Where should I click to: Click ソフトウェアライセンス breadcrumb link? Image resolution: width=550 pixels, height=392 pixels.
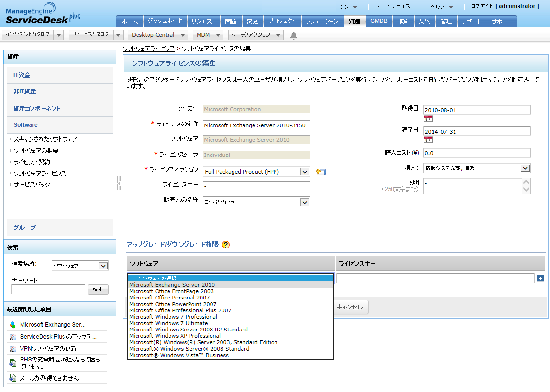[148, 48]
